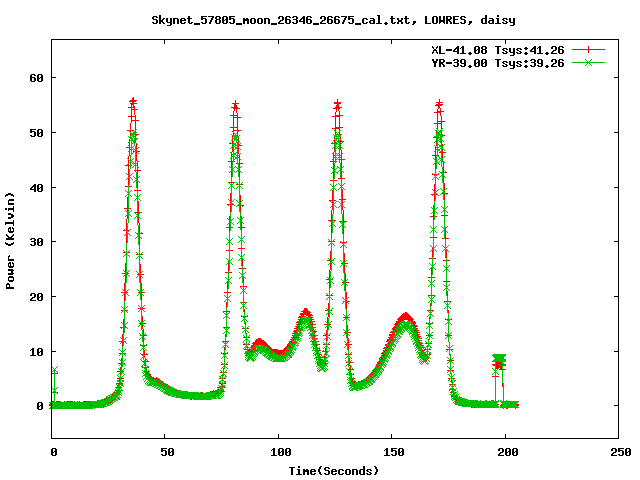The image size is (640, 480).
Task: Click the 'Time(Seconds)' x-axis label
Action: tap(333, 471)
